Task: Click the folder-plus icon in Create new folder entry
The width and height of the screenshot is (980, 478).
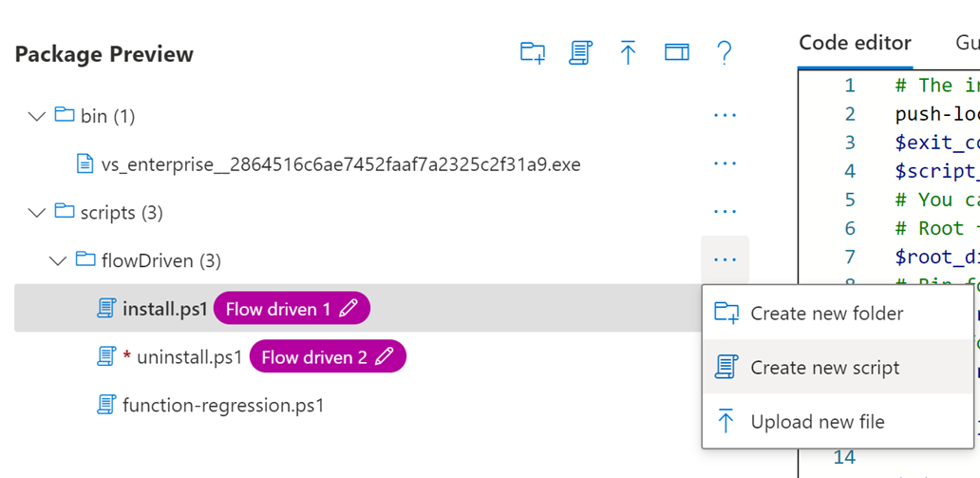Action: (x=726, y=313)
